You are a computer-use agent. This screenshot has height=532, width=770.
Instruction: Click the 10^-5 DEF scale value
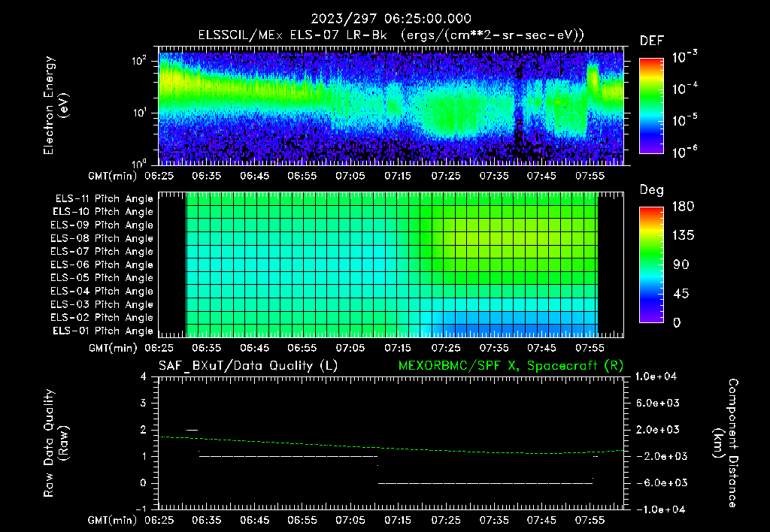[x=684, y=119]
